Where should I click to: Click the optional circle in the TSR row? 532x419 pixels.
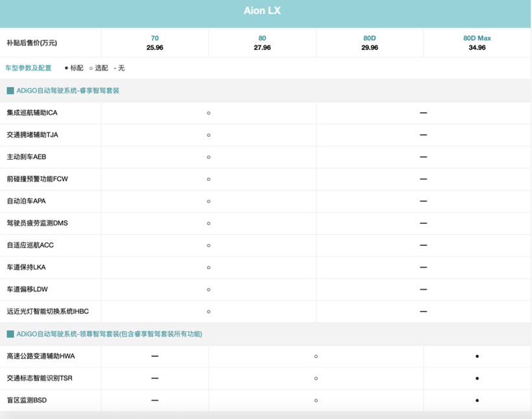point(316,378)
